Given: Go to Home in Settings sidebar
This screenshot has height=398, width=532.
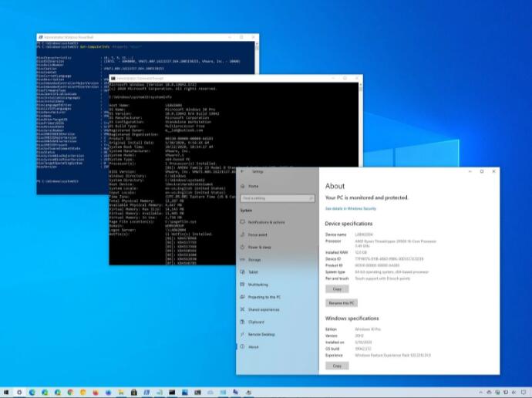Looking at the screenshot, I should point(249,187).
